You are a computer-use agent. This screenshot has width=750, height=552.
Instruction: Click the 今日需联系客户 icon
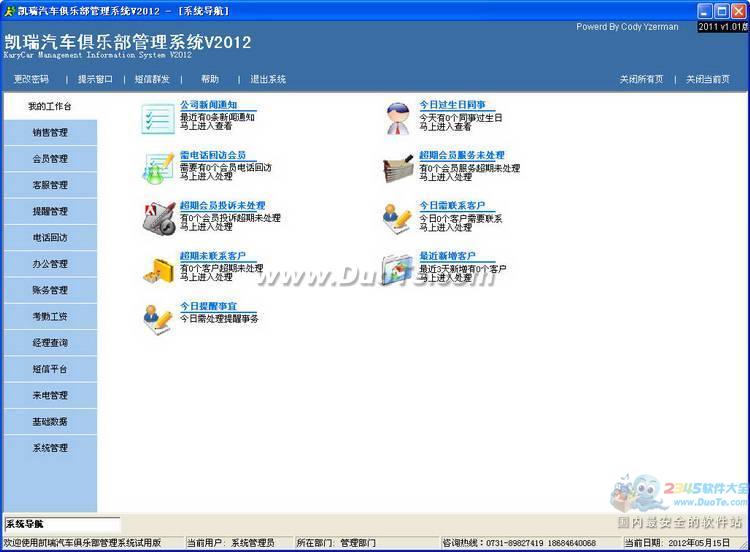click(x=397, y=217)
